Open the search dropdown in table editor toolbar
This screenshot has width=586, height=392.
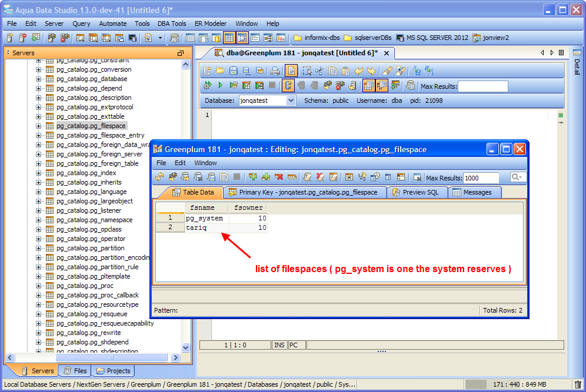(x=518, y=177)
